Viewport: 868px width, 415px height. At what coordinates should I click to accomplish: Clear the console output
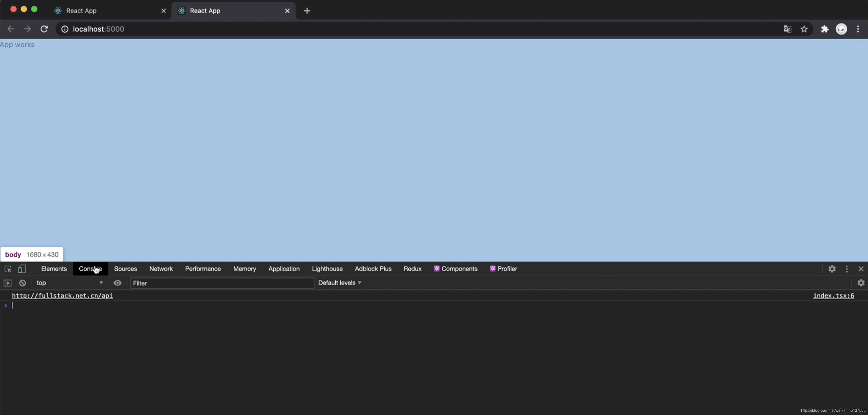pos(23,283)
